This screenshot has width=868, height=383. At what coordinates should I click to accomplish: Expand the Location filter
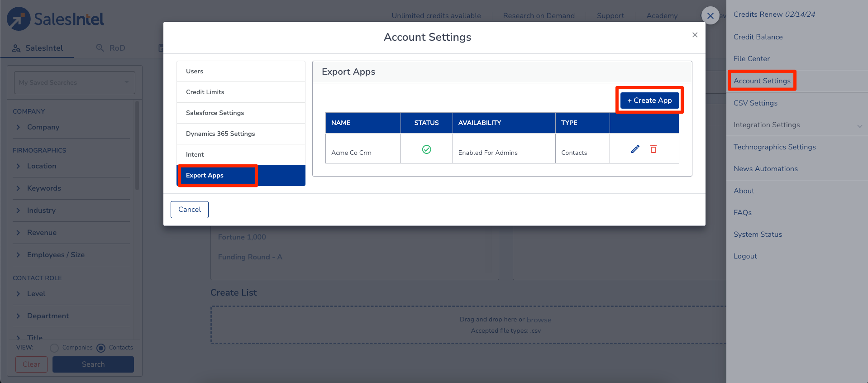click(x=18, y=166)
